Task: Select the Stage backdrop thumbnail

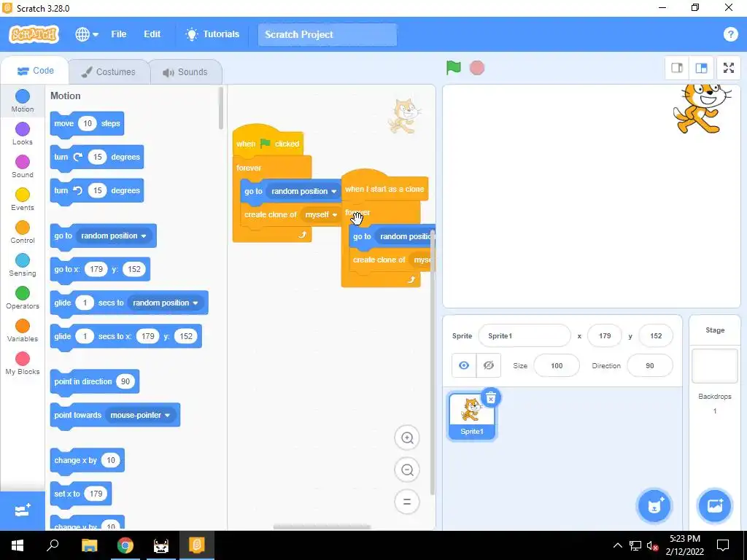Action: pos(715,366)
